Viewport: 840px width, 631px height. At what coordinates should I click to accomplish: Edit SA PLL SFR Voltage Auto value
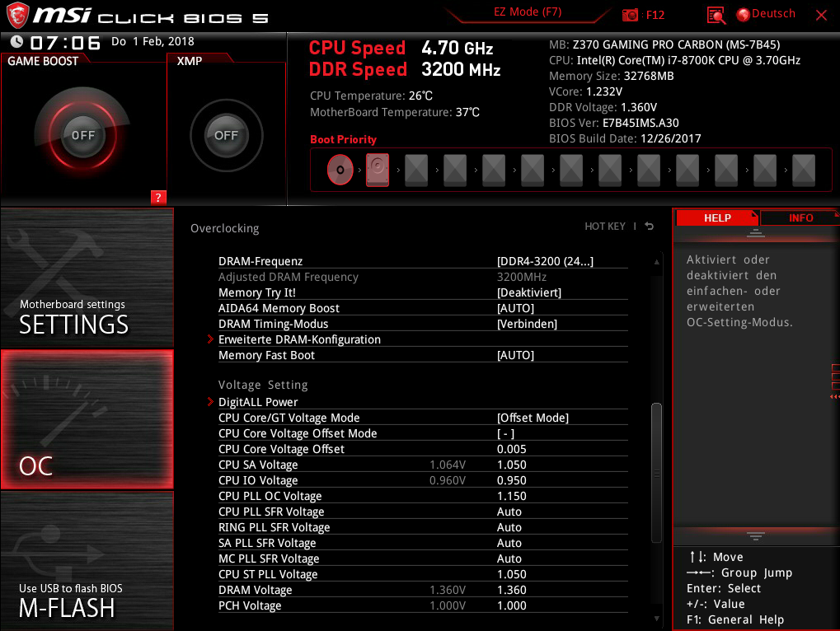pyautogui.click(x=509, y=543)
